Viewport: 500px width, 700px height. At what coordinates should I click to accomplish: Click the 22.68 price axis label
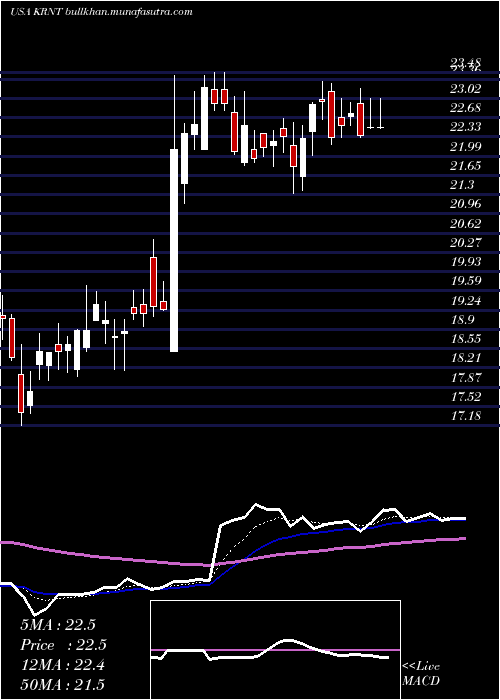tap(465, 108)
